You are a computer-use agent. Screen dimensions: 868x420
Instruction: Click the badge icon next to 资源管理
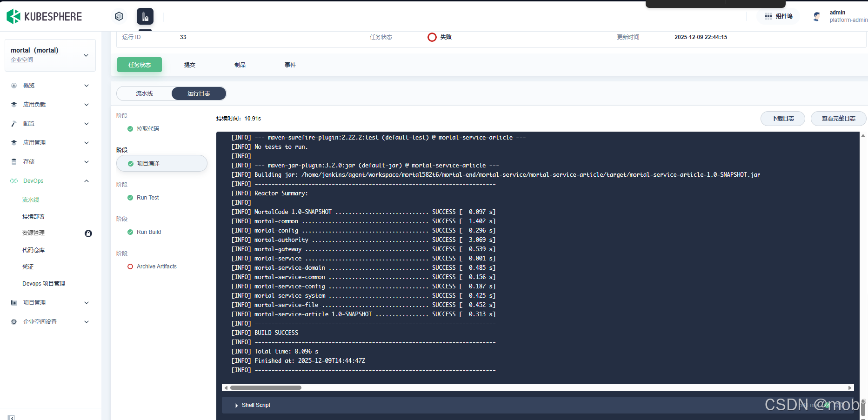[x=88, y=233]
